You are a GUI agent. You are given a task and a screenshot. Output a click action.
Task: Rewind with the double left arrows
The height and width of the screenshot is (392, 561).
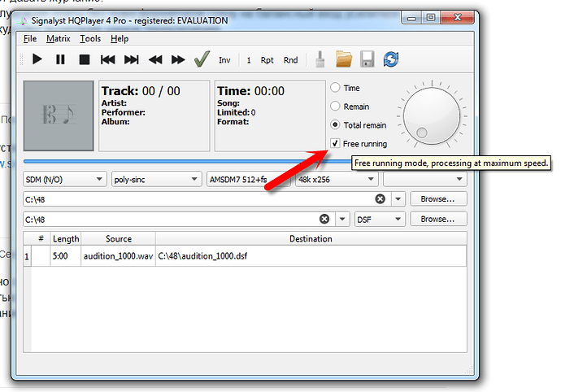[x=155, y=59]
